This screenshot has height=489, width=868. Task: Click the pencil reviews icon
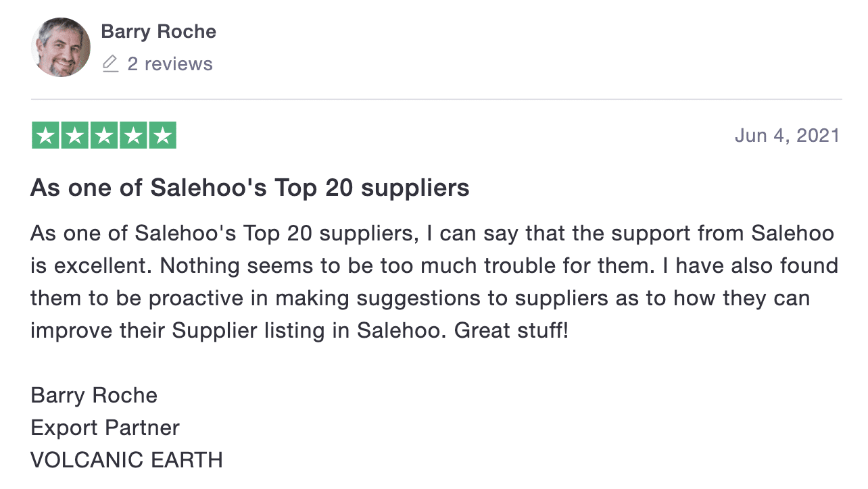click(110, 64)
